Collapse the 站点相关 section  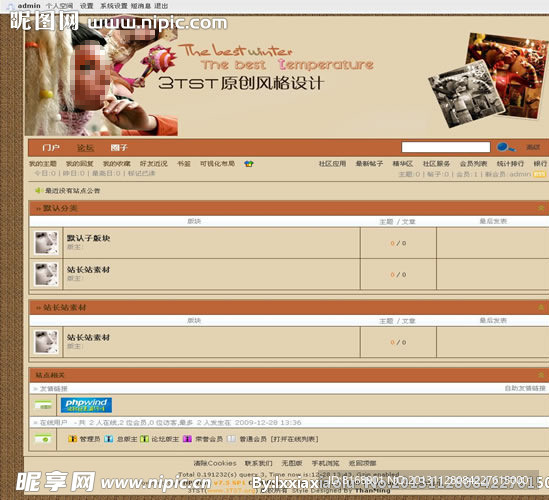(541, 375)
